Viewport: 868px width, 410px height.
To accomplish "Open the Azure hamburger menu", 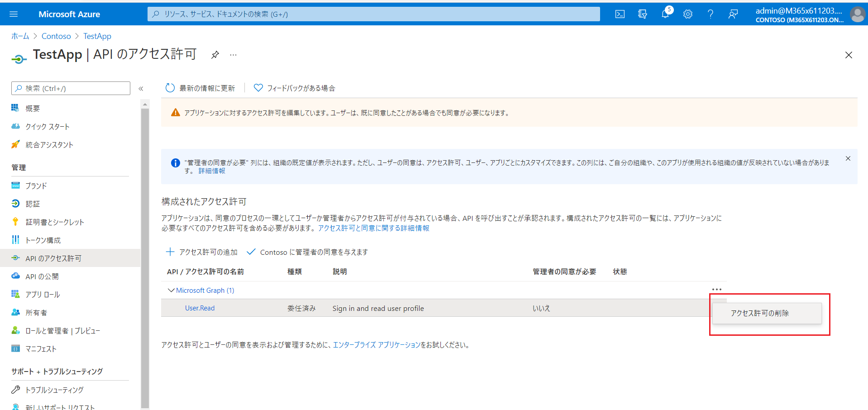I will [13, 14].
